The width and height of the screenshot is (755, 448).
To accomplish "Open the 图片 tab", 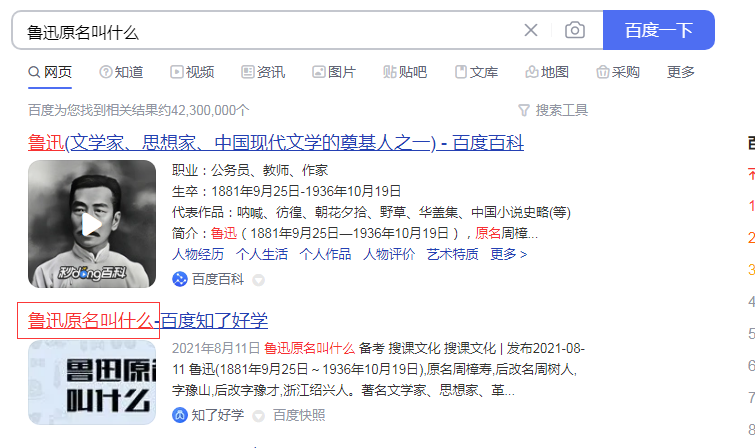I will 334,72.
